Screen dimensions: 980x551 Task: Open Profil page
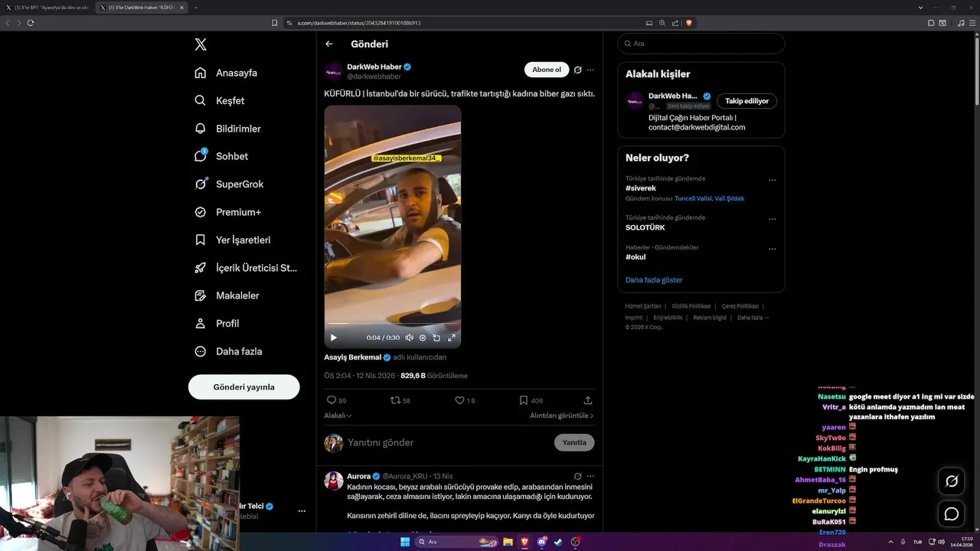[x=217, y=323]
